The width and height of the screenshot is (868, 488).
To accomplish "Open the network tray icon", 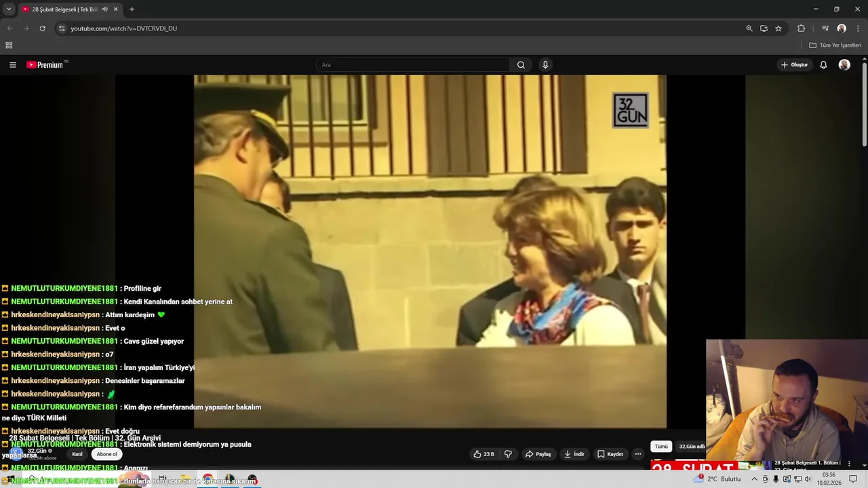I will coord(797,479).
